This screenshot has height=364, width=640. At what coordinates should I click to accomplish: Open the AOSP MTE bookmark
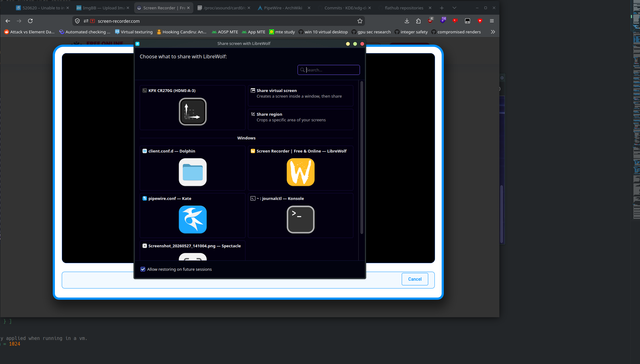tap(225, 32)
